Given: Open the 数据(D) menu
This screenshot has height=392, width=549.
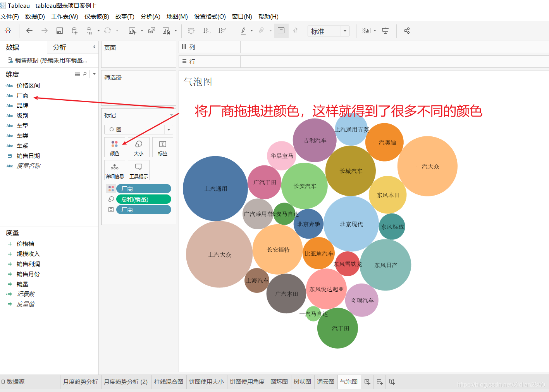Looking at the screenshot, I should (35, 16).
